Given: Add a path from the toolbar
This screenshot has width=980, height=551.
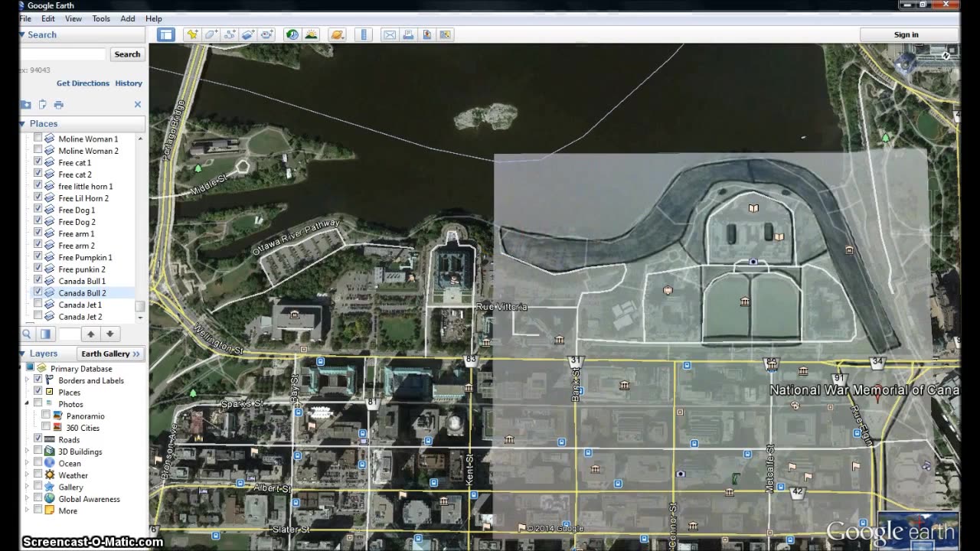Looking at the screenshot, I should [x=229, y=34].
